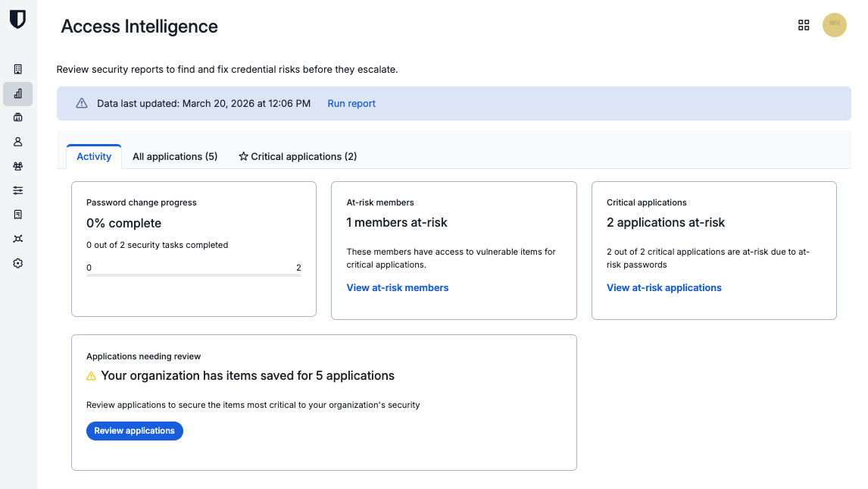Switch to the Activity tab
Viewport: 868px width, 489px height.
point(93,156)
